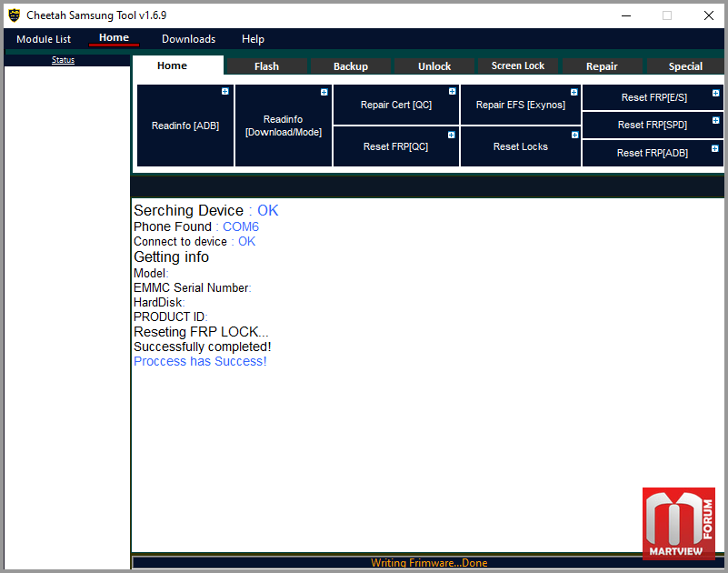
Task: Start Repair EFS [Exynos]
Action: 521,105
